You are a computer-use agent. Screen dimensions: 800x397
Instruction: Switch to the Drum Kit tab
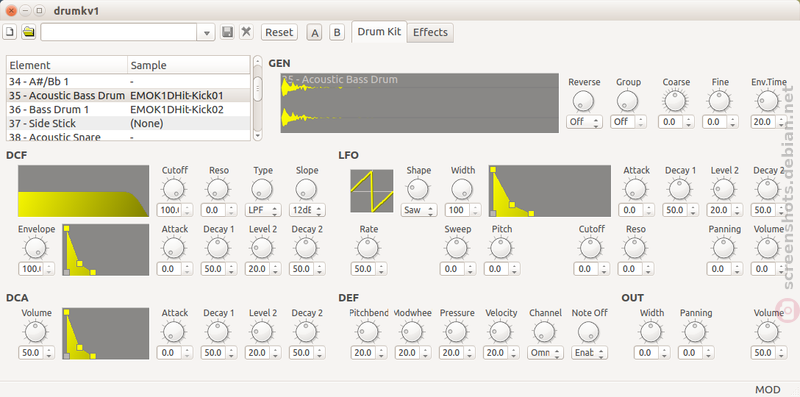[x=379, y=32]
